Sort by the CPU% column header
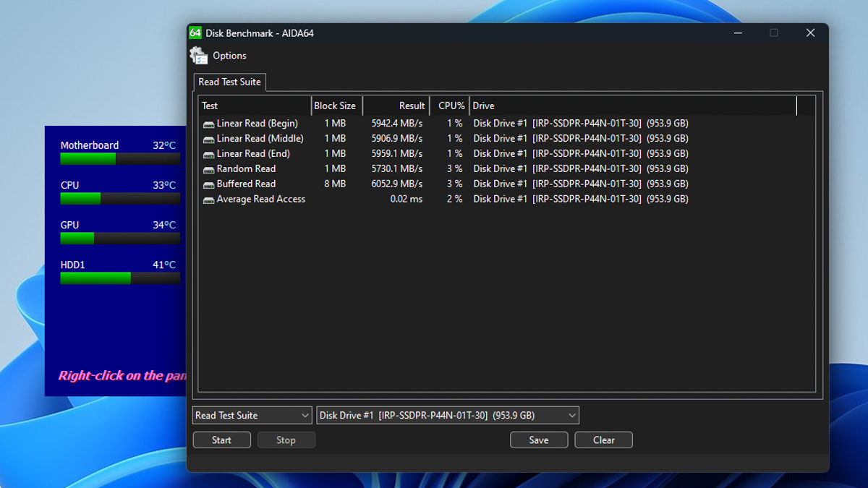The image size is (868, 488). (450, 106)
